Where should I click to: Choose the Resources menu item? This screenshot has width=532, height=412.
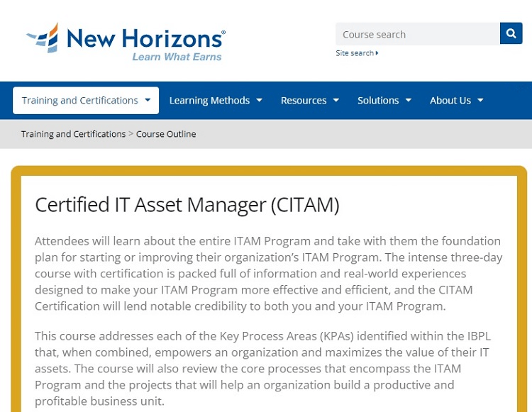click(x=310, y=101)
